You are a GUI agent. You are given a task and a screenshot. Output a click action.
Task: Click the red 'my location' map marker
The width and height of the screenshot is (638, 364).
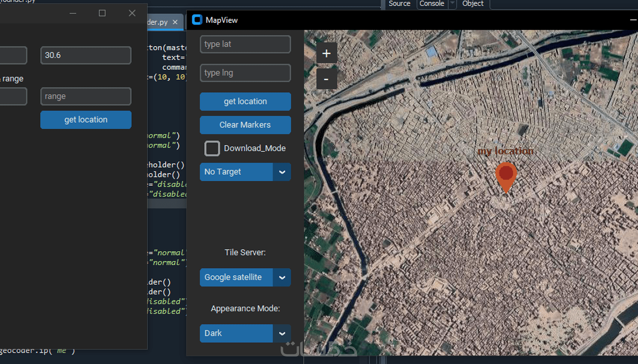click(506, 177)
